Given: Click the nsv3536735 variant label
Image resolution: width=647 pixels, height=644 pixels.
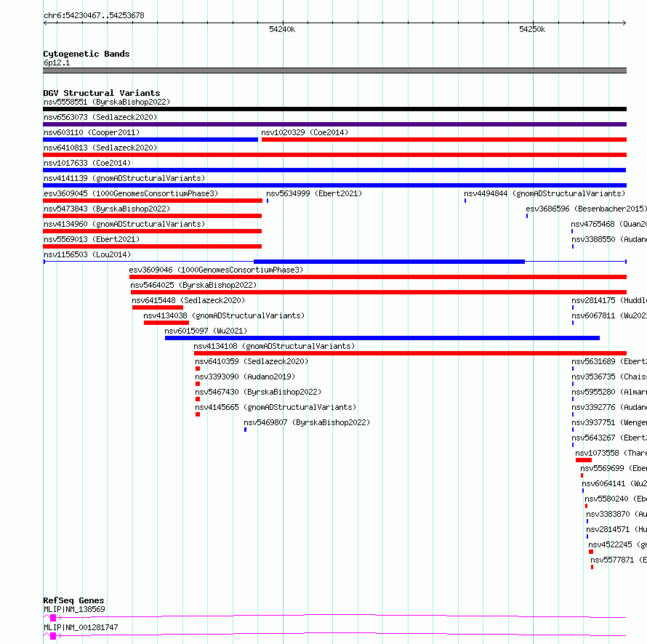Looking at the screenshot, I should click(x=609, y=377).
